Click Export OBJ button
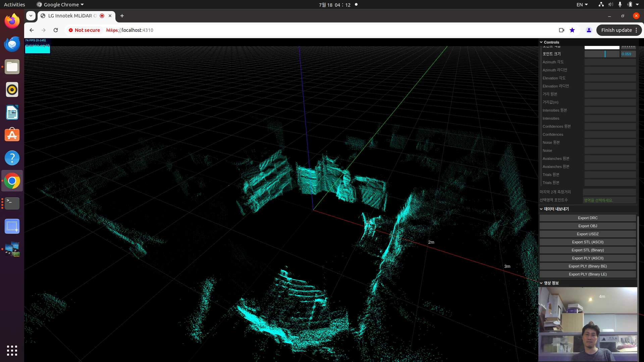Viewport: 644px width, 362px height. point(588,226)
